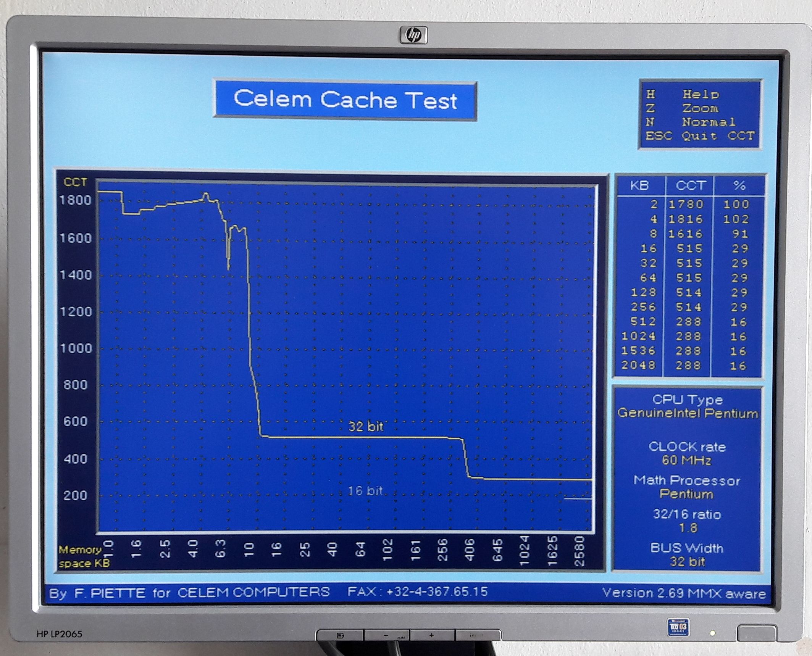The image size is (812, 656).
Task: Click the green power LED on the monitor
Action: (712, 633)
